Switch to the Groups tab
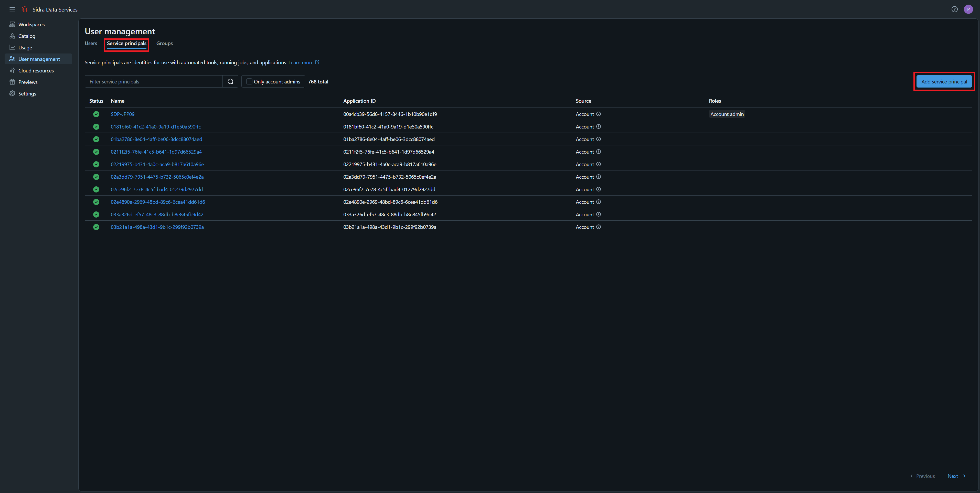980x493 pixels. point(164,43)
